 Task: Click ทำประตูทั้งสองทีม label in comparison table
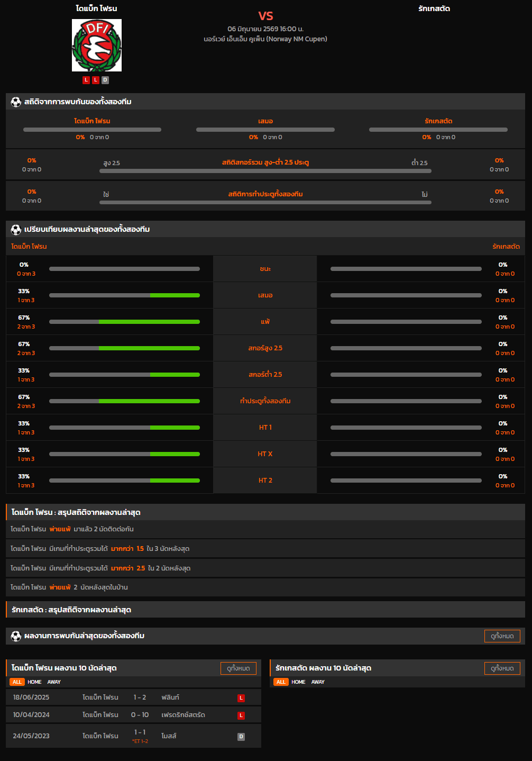coord(265,401)
